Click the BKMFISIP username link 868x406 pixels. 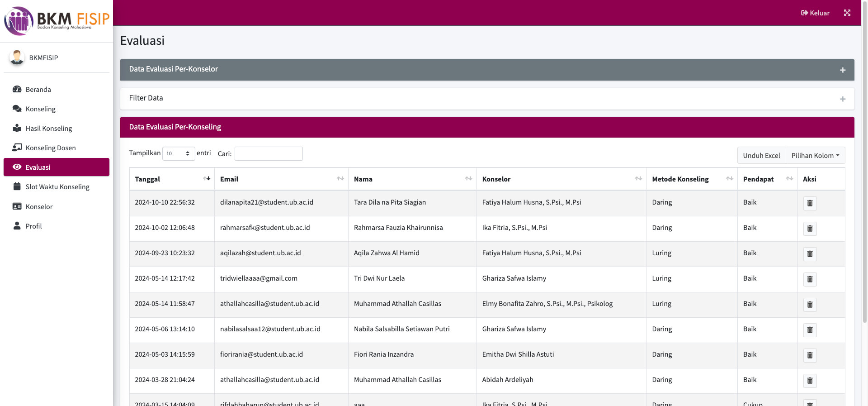(x=43, y=57)
